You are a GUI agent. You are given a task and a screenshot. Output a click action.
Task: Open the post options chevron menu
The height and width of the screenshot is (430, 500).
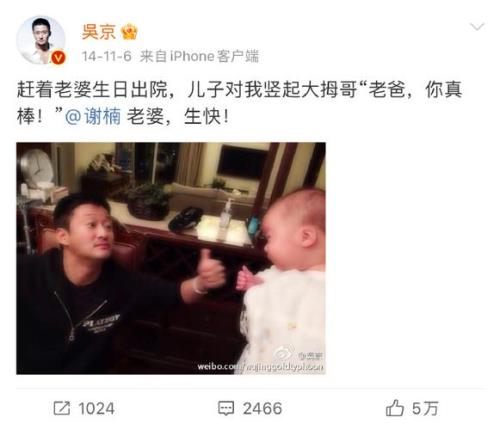(x=477, y=26)
